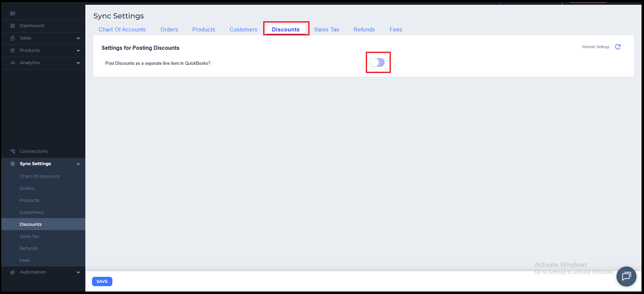Click the SAVE button
Image resolution: width=644 pixels, height=294 pixels.
[x=102, y=281]
